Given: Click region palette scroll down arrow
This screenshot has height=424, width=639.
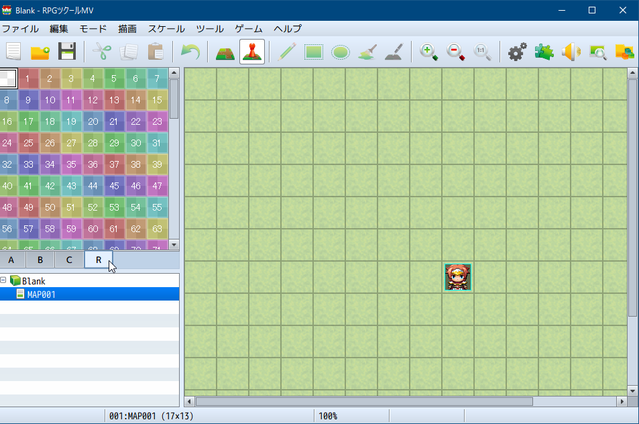Looking at the screenshot, I should pos(174,245).
